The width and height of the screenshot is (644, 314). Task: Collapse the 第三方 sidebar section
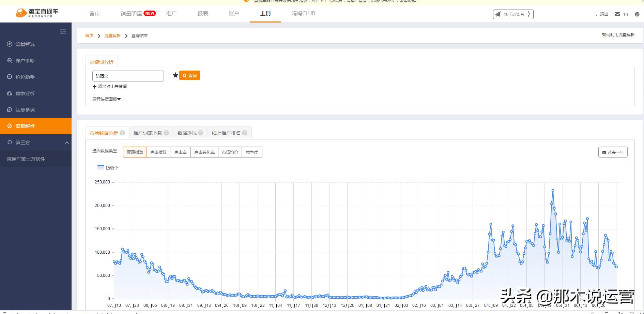point(67,143)
